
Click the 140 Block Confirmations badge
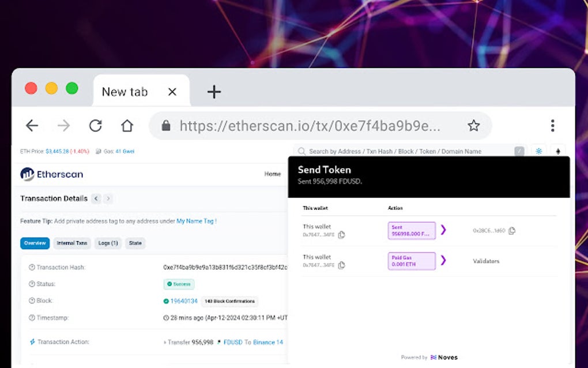[228, 301]
